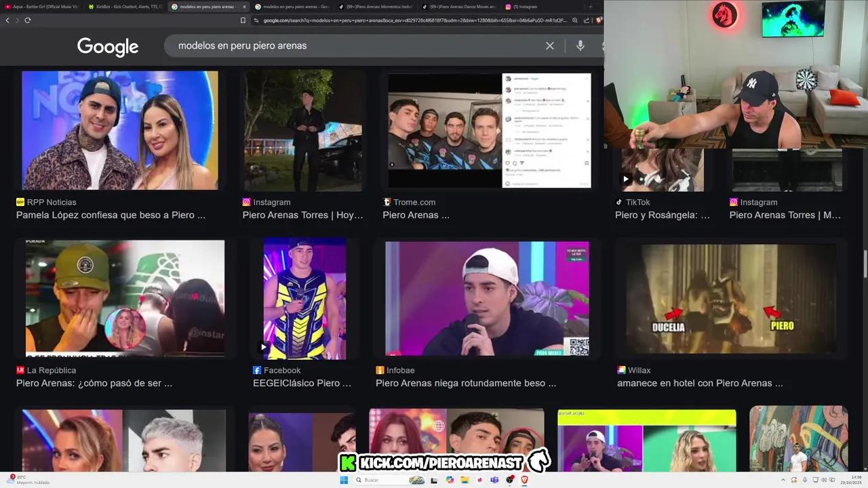Open the Brave Shields icon in the address bar
Viewport: 868px width, 488px height.
597,20
